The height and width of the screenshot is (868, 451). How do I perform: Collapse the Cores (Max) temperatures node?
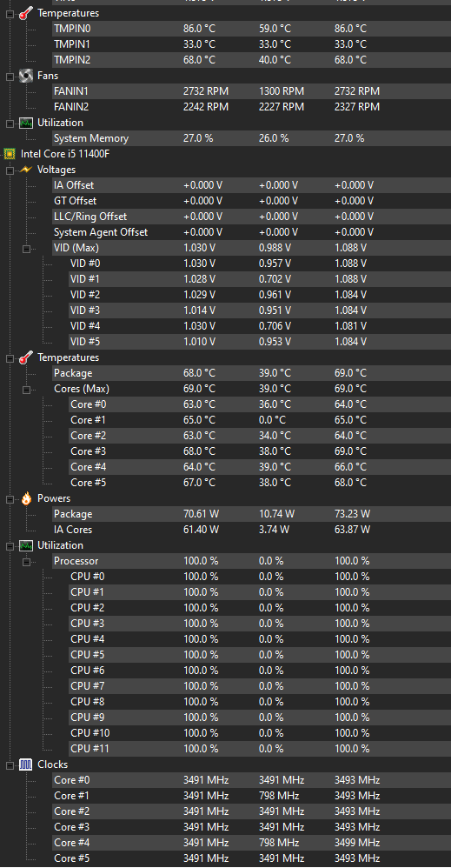26,390
